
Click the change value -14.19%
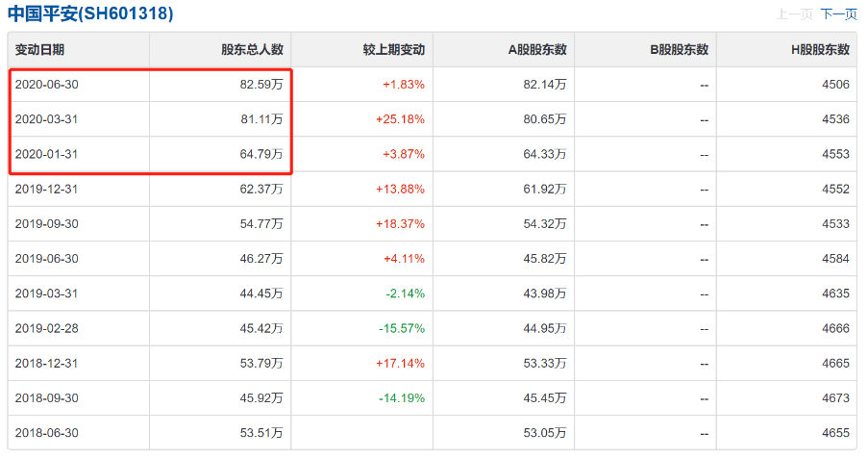(402, 398)
